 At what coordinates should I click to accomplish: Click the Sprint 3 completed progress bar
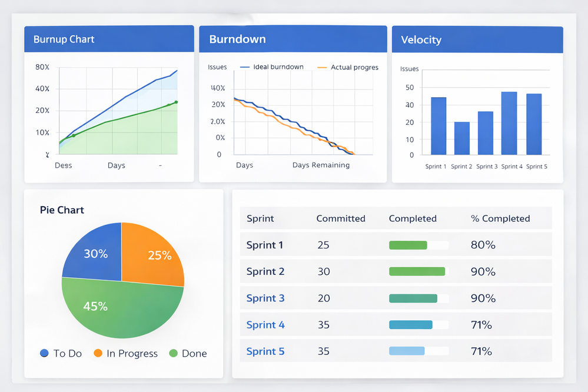point(418,298)
